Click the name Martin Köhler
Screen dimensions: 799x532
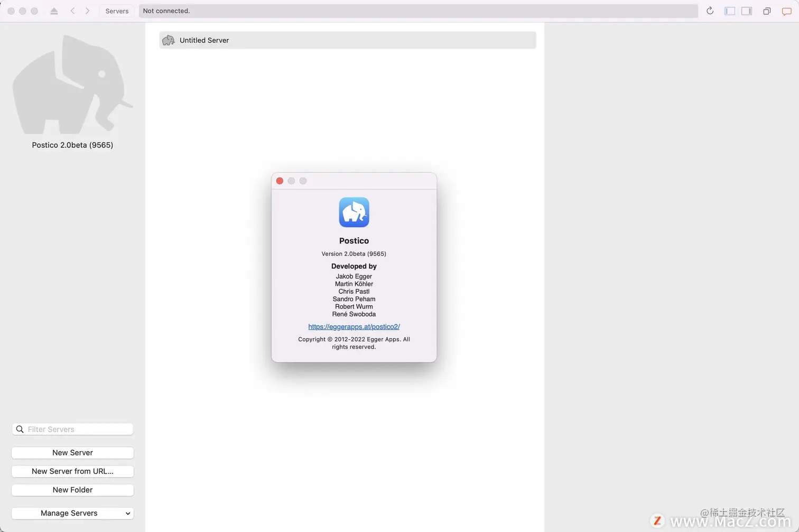pyautogui.click(x=354, y=284)
